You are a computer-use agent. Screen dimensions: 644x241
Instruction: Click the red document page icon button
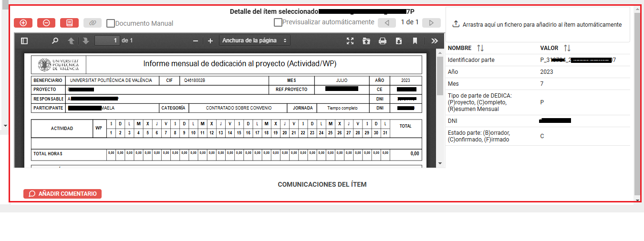coord(69,23)
